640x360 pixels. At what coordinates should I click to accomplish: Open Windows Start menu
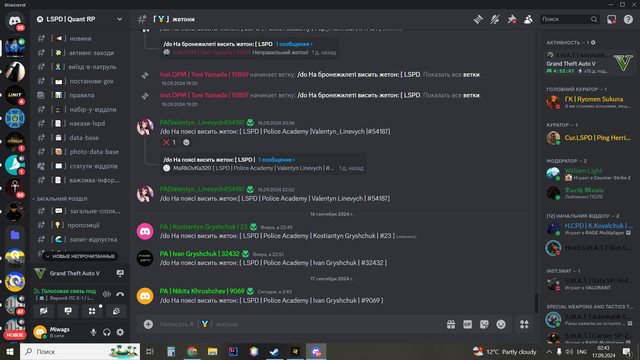pos(10,351)
